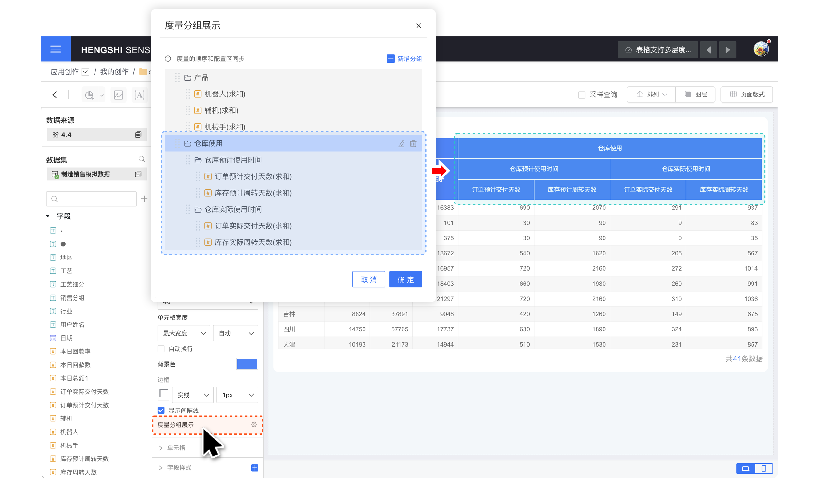Select the 本日回款率 field
This screenshot has height=504, width=819.
(75, 351)
